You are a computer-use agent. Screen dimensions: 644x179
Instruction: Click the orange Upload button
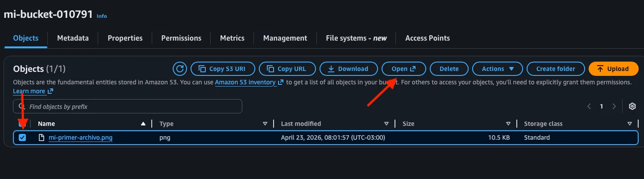[x=614, y=69]
